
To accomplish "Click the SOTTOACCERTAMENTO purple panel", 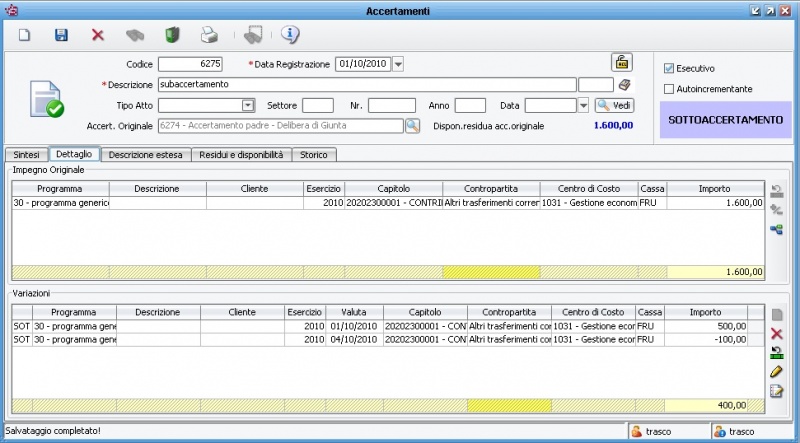I will point(725,119).
